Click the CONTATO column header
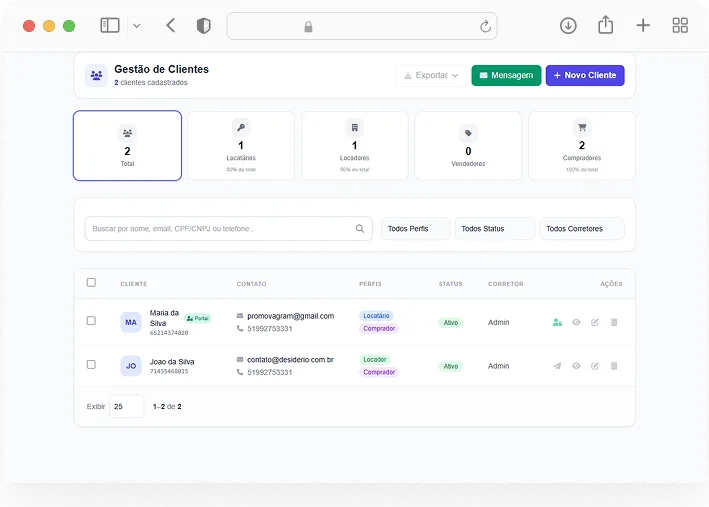 (x=251, y=284)
